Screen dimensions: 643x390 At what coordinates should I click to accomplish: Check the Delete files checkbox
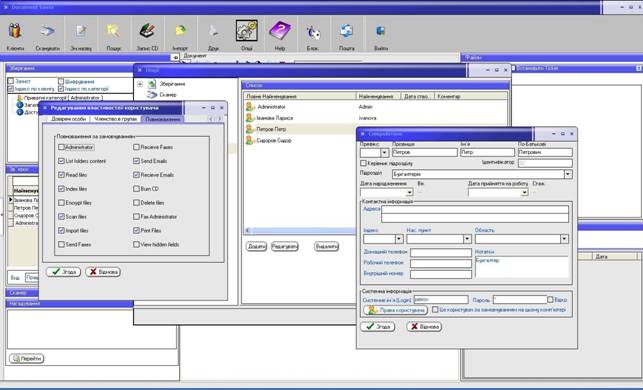click(137, 203)
